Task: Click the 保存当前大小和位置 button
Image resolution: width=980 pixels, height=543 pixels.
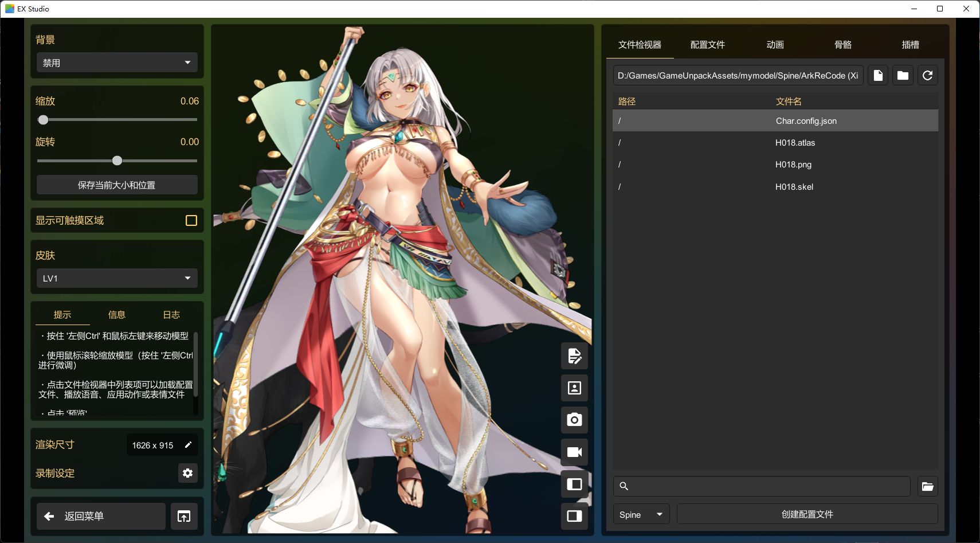Action: pos(117,185)
